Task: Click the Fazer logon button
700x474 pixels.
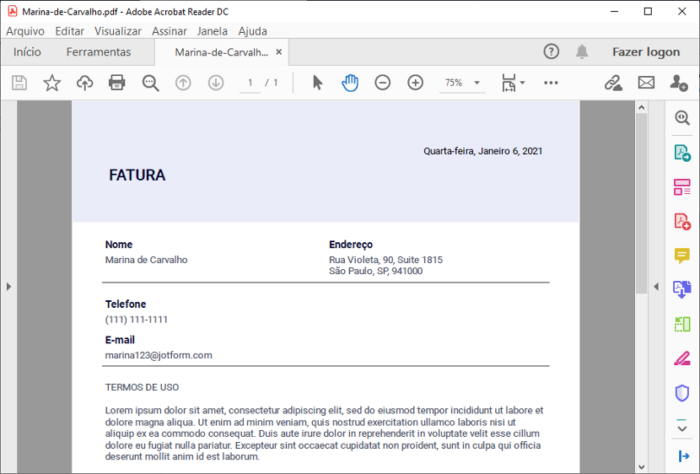Action: [x=645, y=52]
